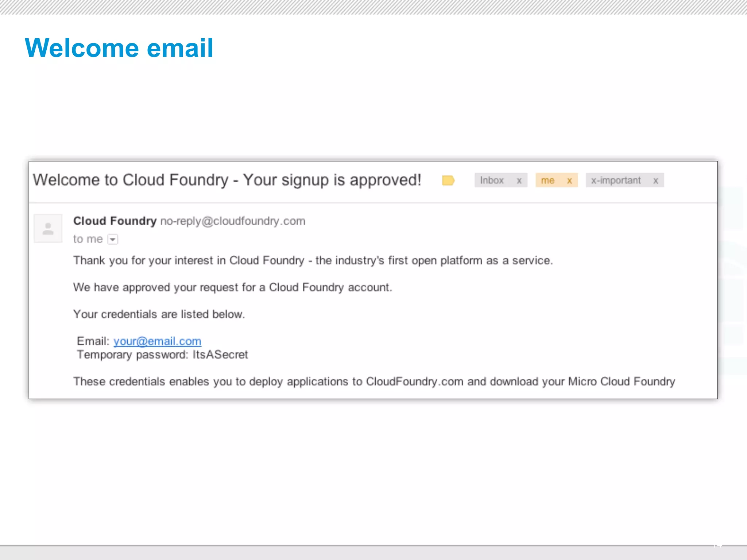
Task: Open the x-important label
Action: tap(616, 180)
